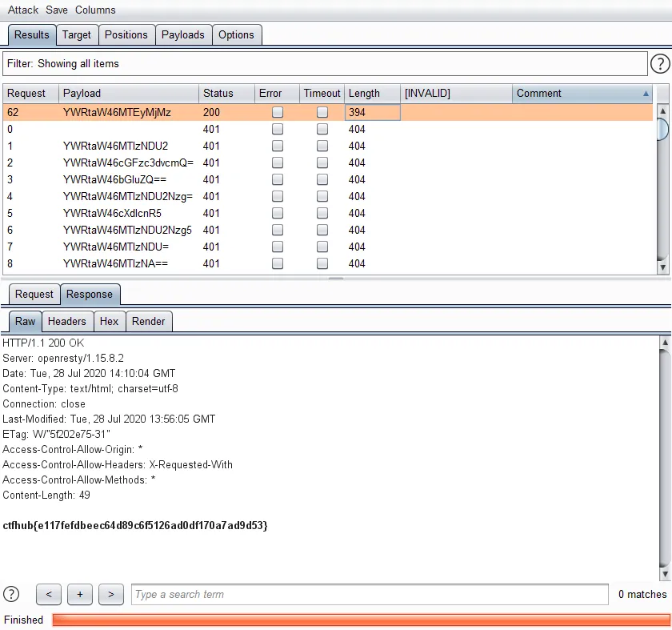Click the Length cell 394

[x=373, y=112]
